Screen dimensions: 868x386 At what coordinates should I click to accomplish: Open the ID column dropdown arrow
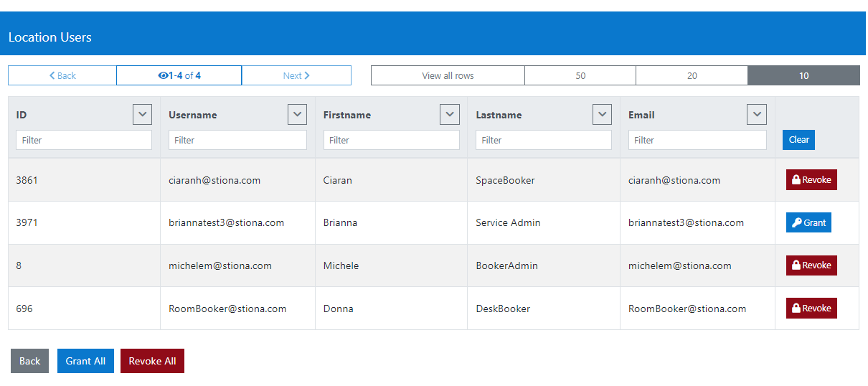142,115
